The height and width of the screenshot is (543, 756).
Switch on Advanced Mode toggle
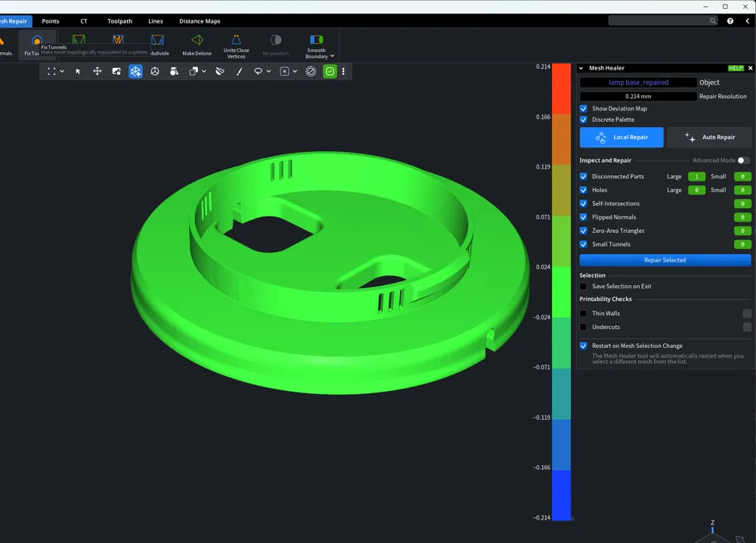pos(744,160)
